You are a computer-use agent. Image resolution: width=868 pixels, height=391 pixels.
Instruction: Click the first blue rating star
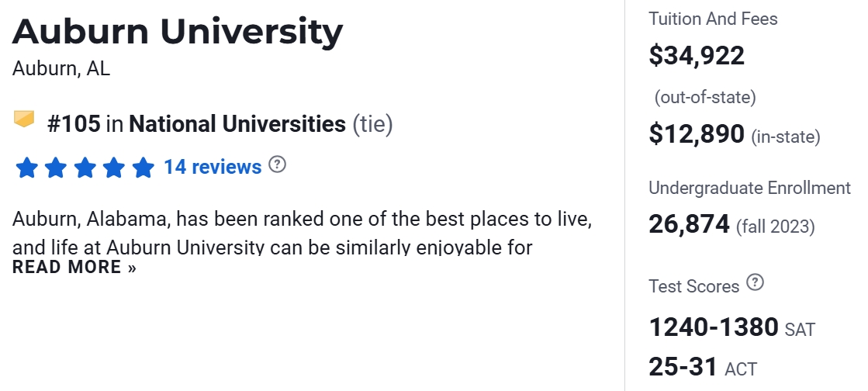coord(26,167)
